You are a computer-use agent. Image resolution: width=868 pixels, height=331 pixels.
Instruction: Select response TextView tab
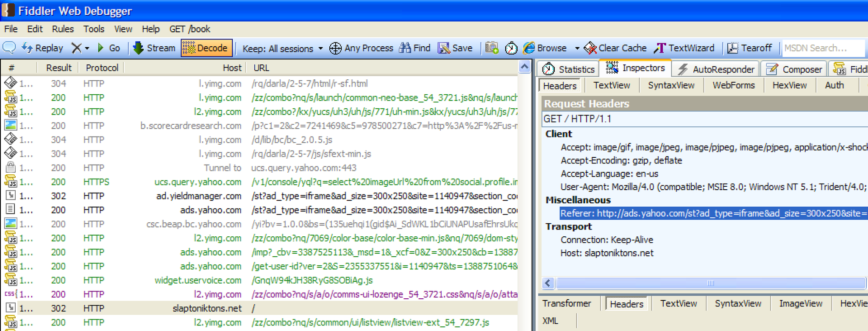[x=678, y=303]
